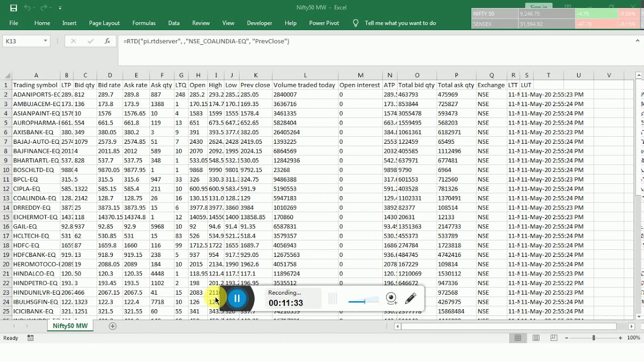The image size is (644, 362).
Task: Click previous sheet navigation arrow
Action: click(x=14, y=326)
